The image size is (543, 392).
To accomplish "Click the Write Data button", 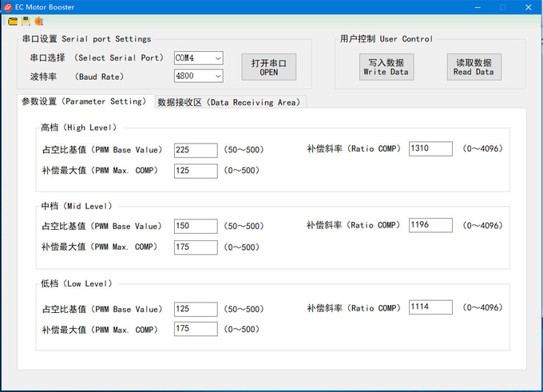I will [x=386, y=67].
